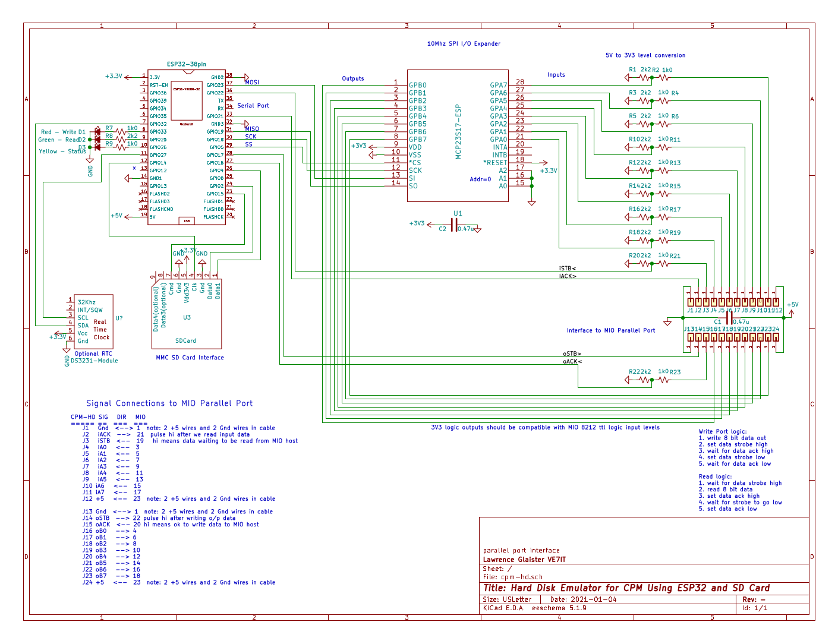Screen dimensions: 838x644
Task: Select 'MMC SD Card Interface' caption
Action: coord(190,358)
